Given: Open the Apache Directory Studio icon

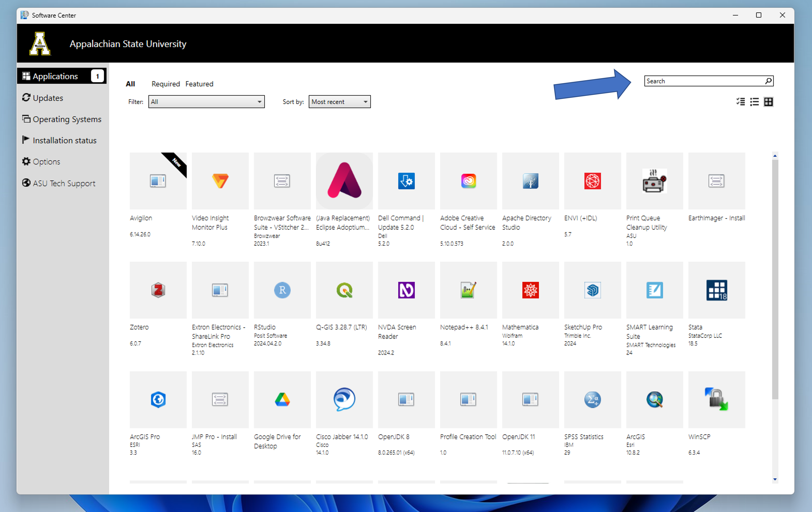Looking at the screenshot, I should click(530, 181).
